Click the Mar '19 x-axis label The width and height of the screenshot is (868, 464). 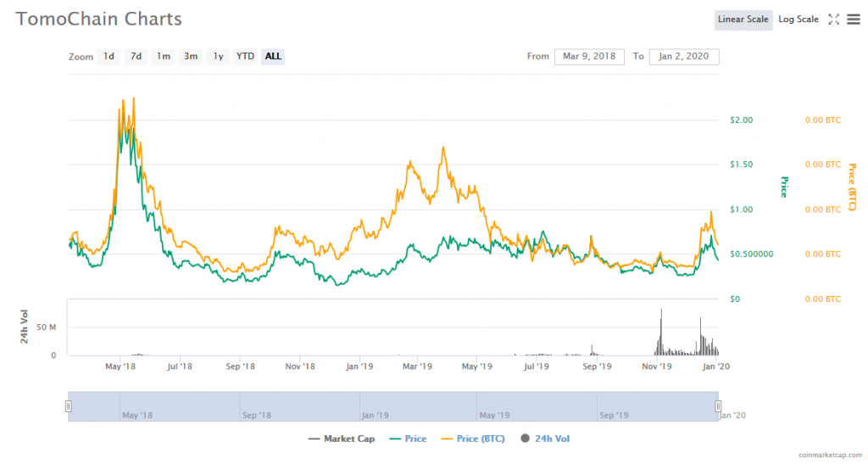(x=417, y=366)
